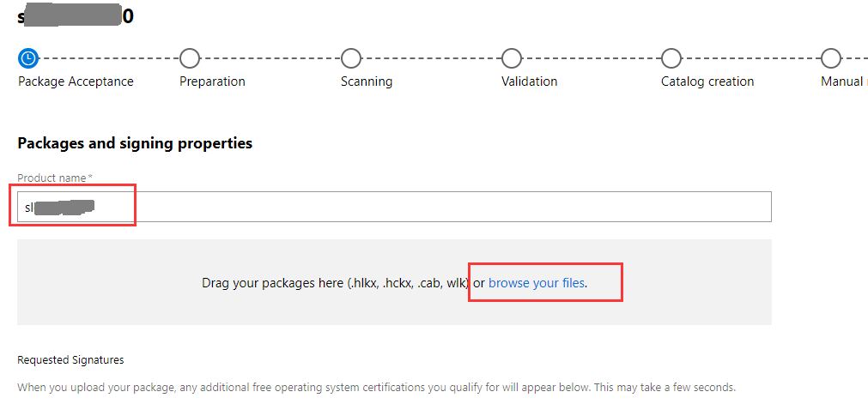This screenshot has height=410, width=868.
Task: Select the Validation step circle
Action: coord(511,57)
